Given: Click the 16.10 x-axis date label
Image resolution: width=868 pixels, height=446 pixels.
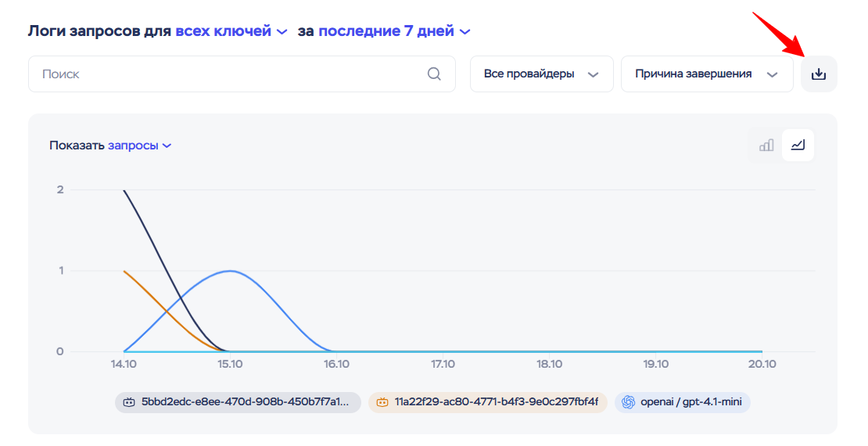Looking at the screenshot, I should click(336, 364).
